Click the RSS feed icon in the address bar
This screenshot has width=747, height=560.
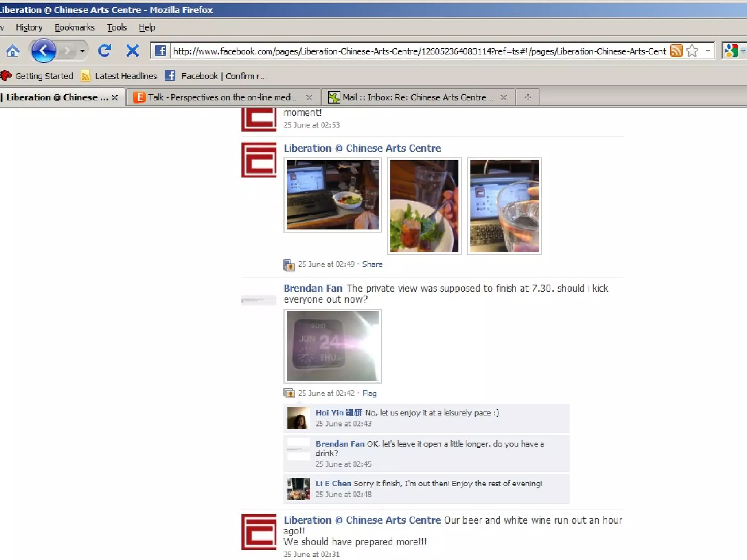click(676, 51)
